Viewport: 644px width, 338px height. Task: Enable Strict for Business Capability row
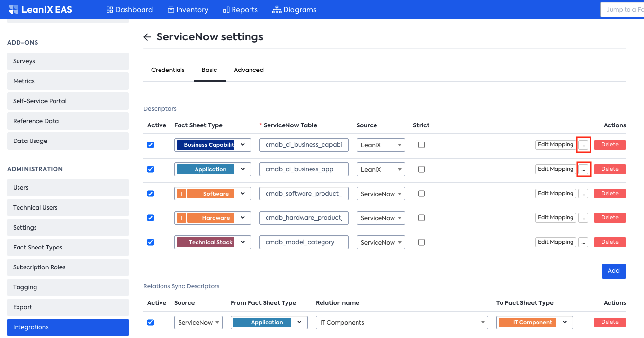pyautogui.click(x=421, y=145)
